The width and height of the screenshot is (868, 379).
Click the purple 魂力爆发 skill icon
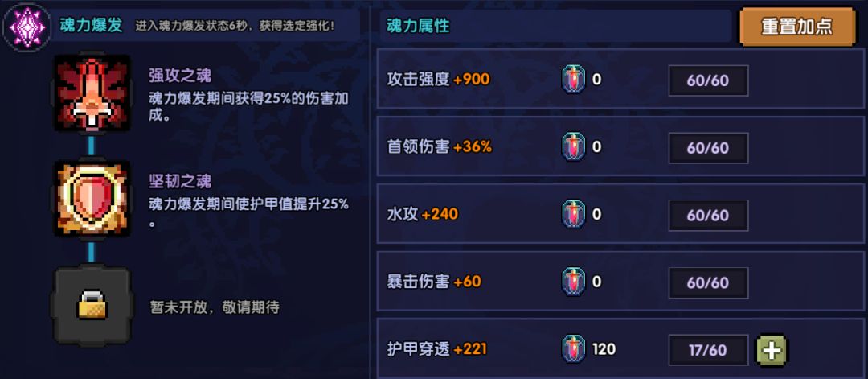point(23,27)
